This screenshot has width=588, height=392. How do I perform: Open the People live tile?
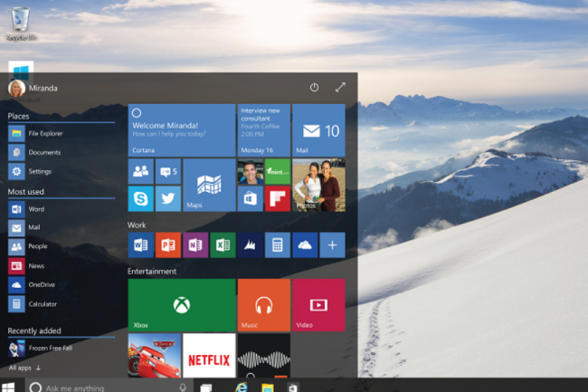click(141, 171)
